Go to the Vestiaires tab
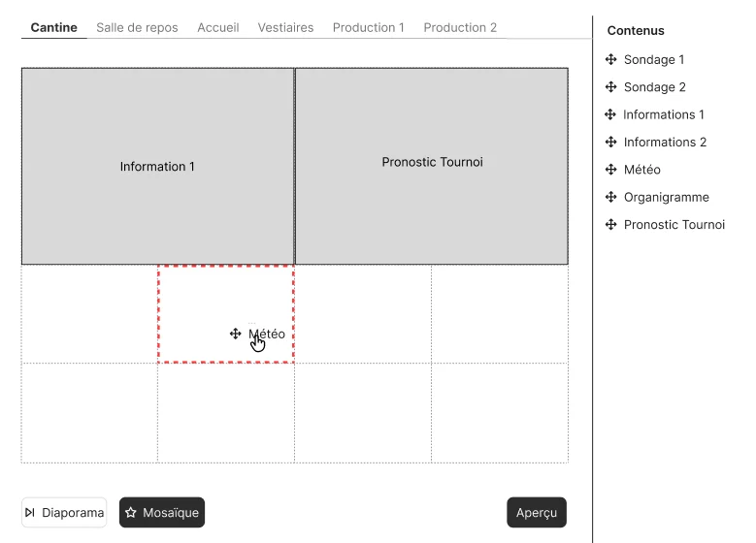The height and width of the screenshot is (543, 756). (x=285, y=27)
